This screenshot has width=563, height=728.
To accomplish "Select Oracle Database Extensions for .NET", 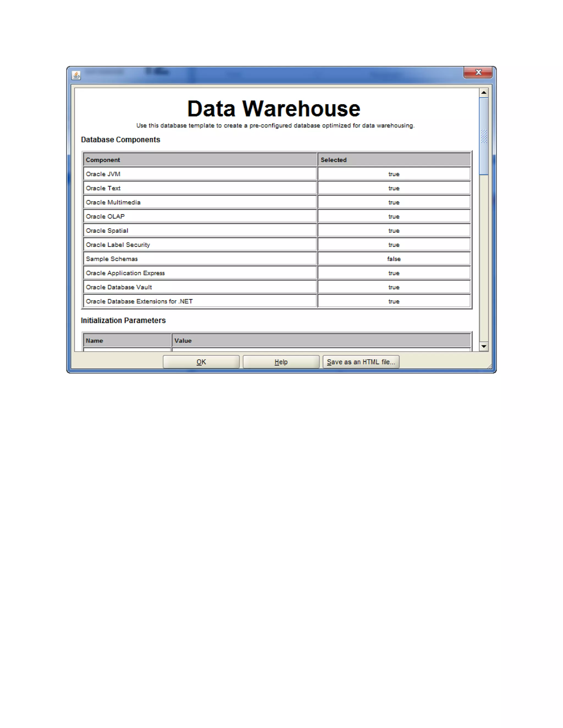I will (x=200, y=301).
